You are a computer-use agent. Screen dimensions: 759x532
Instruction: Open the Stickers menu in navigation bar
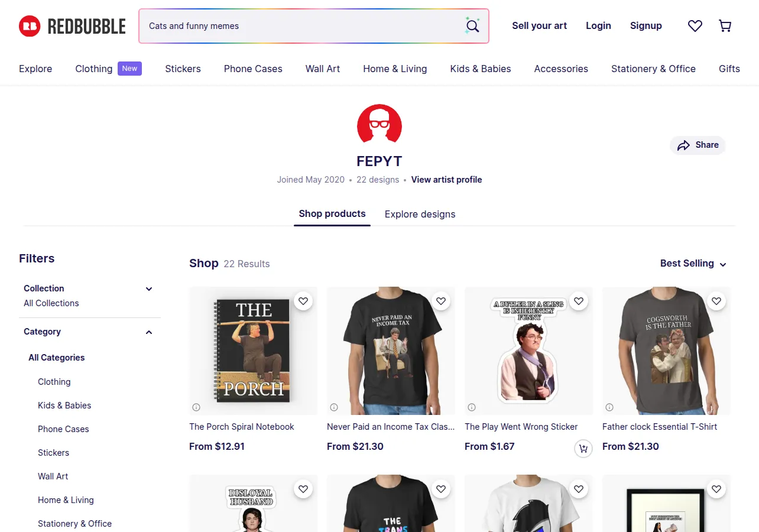(183, 69)
